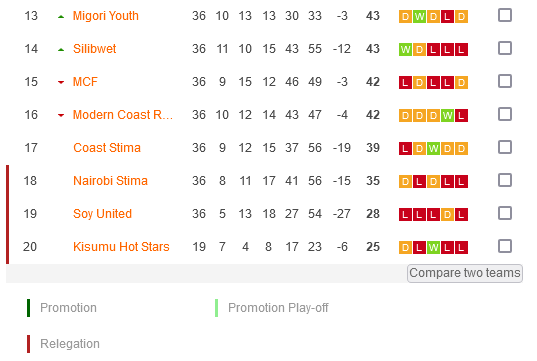
Task: Click the red down arrow beside MCF
Action: tap(61, 82)
